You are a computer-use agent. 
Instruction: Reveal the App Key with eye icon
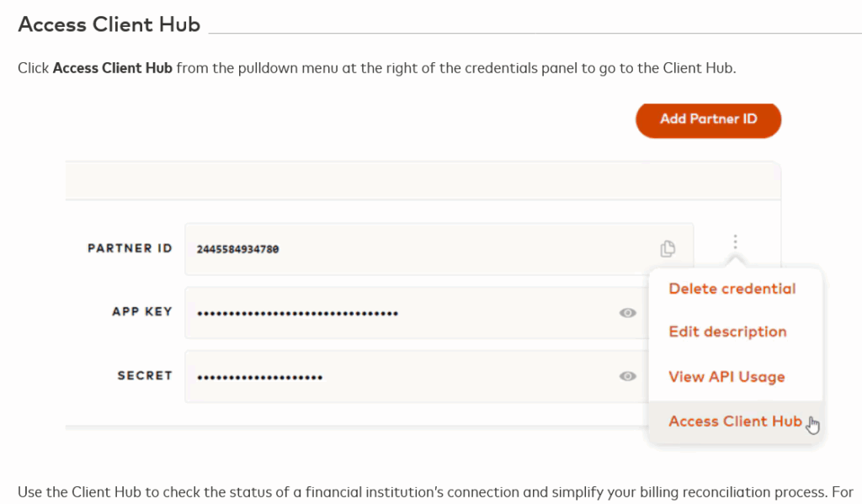tap(627, 313)
